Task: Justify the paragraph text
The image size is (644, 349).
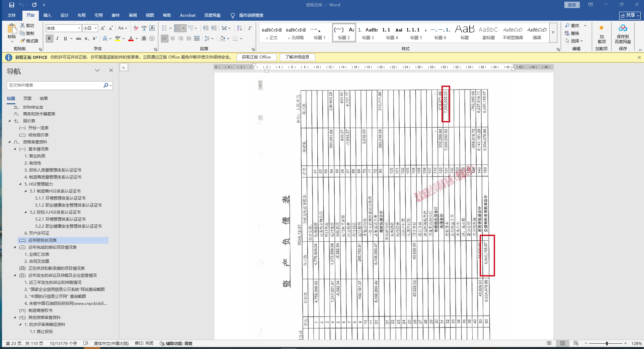Action: [x=189, y=39]
